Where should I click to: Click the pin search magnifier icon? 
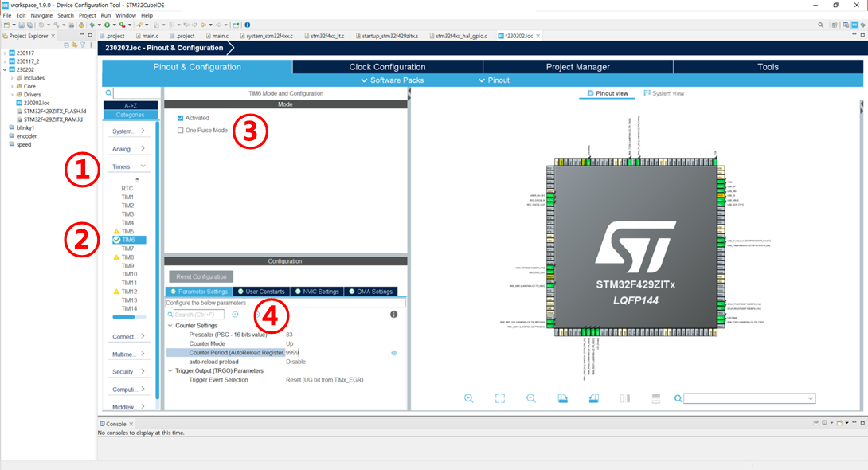(678, 398)
